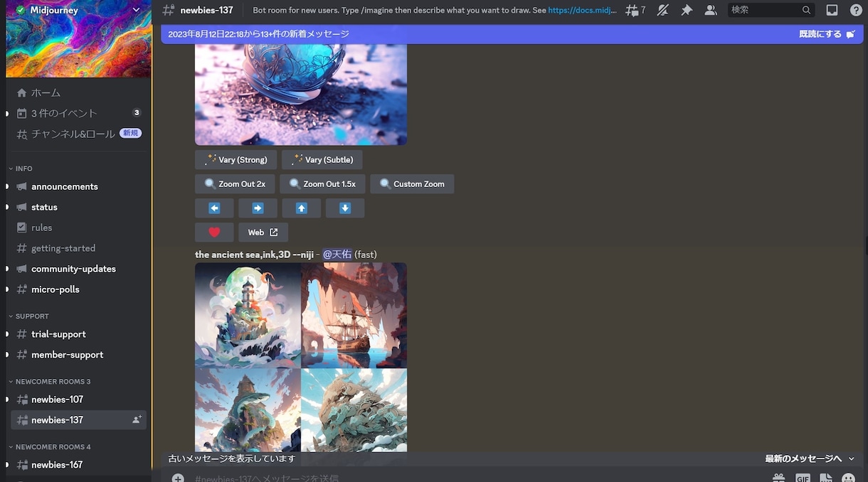Show member list icon
Screen dimensions: 868x482
710,10
